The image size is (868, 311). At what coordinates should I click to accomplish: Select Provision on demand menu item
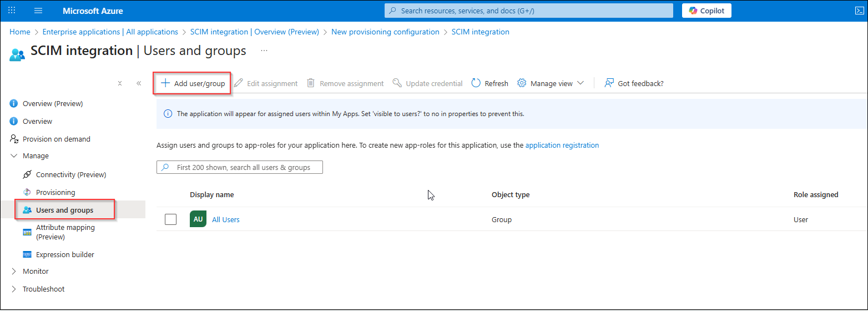tap(56, 139)
